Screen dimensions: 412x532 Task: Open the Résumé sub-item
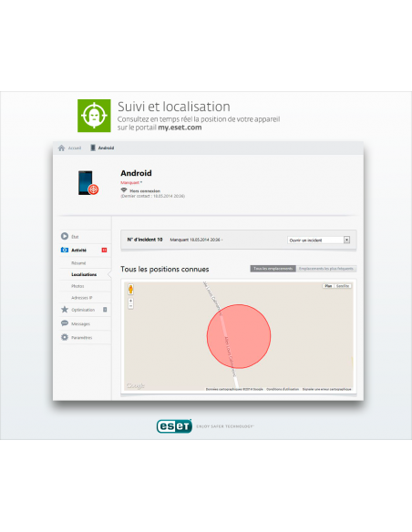point(78,263)
